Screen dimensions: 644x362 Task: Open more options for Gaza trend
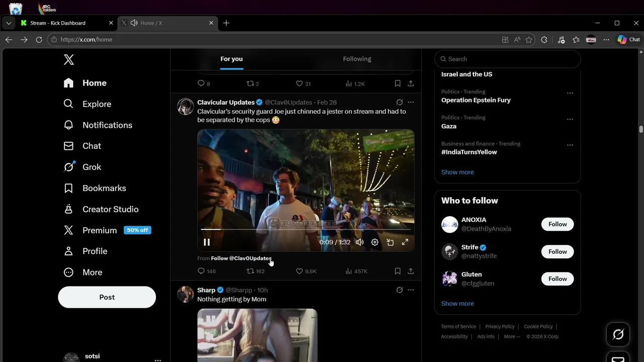pos(570,119)
